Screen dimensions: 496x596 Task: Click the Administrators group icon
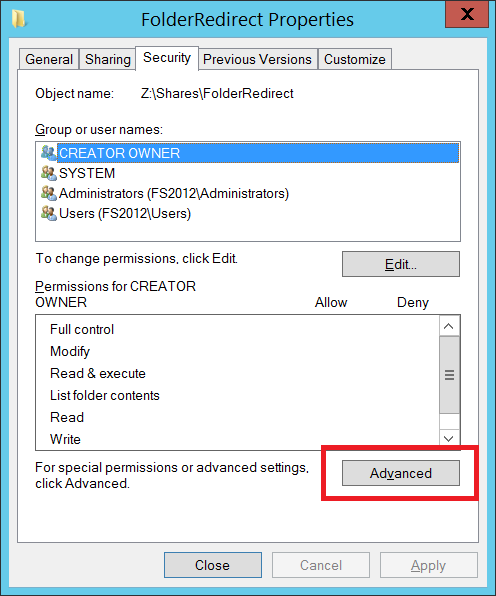(x=49, y=193)
